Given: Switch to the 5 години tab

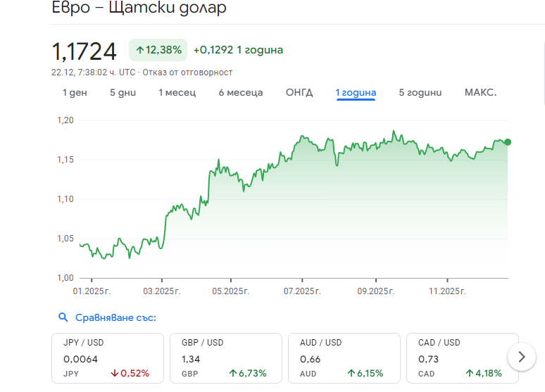Looking at the screenshot, I should [x=420, y=92].
